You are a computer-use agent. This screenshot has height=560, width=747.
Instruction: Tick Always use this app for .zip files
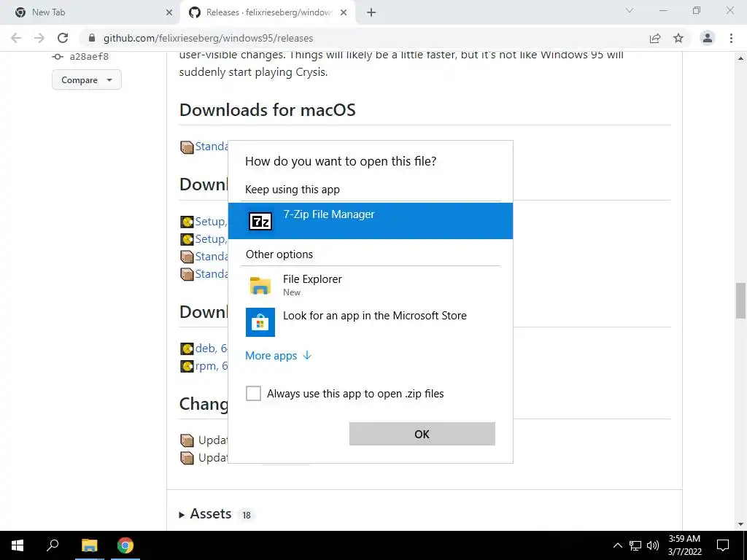[253, 393]
